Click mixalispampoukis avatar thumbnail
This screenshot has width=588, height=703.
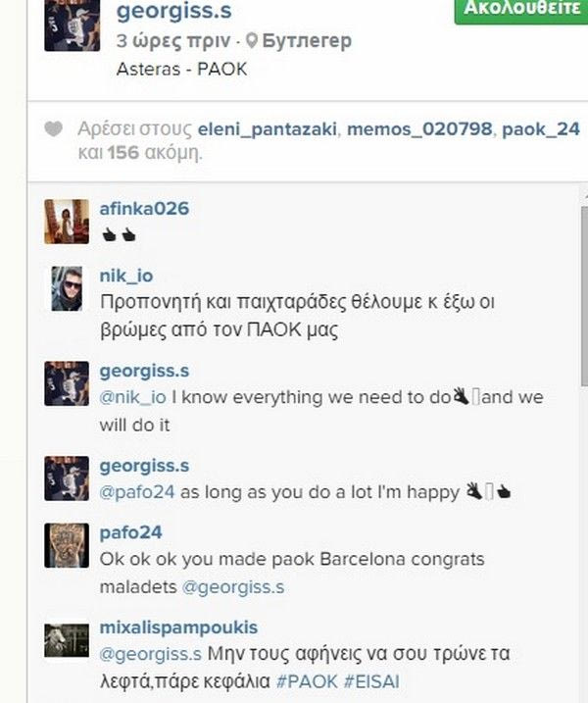pyautogui.click(x=67, y=640)
